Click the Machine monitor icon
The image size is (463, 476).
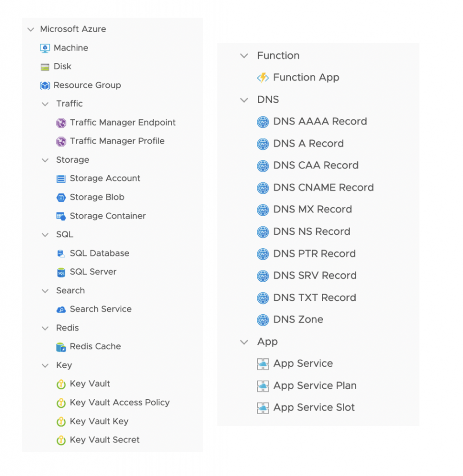click(45, 48)
